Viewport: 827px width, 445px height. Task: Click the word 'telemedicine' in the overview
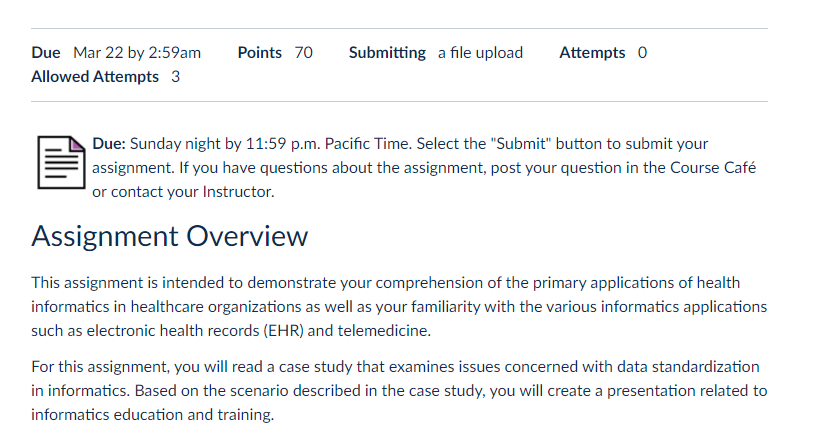(382, 331)
